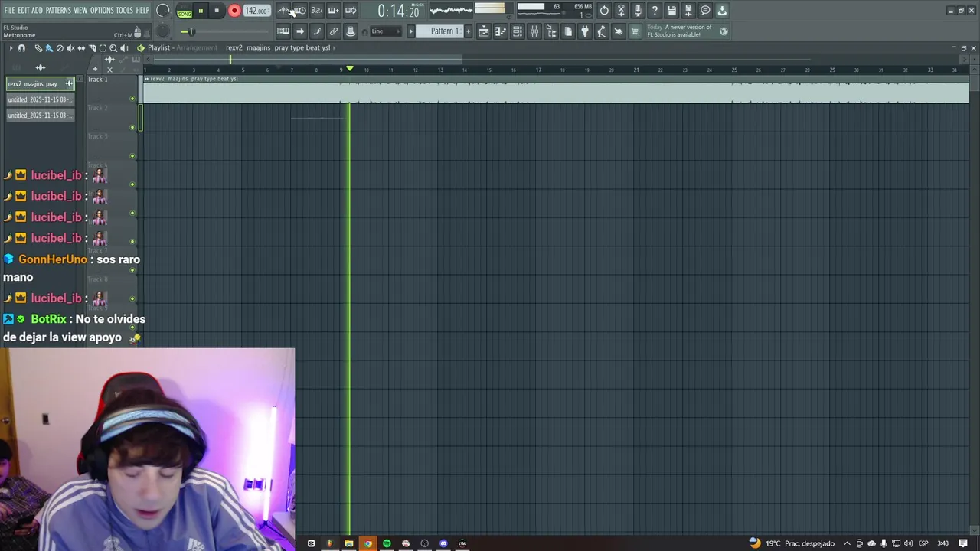Mute Track 1 using its green dot

(132, 99)
